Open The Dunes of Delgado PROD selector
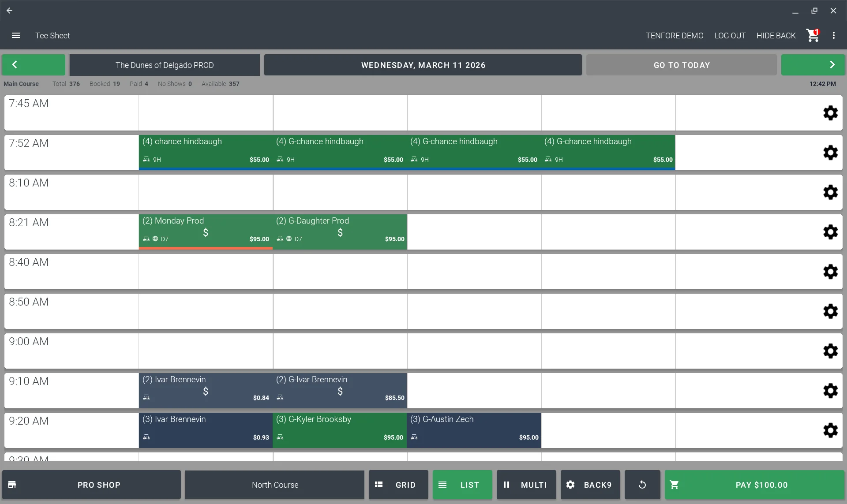Screen dimensions: 847x504 click(x=165, y=65)
